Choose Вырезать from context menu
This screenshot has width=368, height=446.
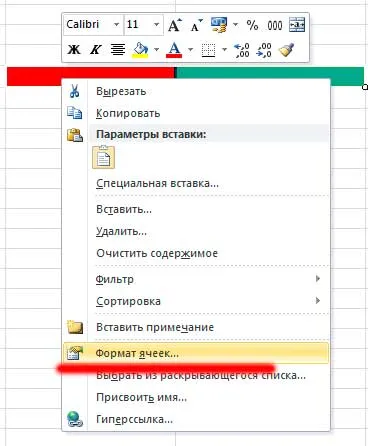point(196,91)
